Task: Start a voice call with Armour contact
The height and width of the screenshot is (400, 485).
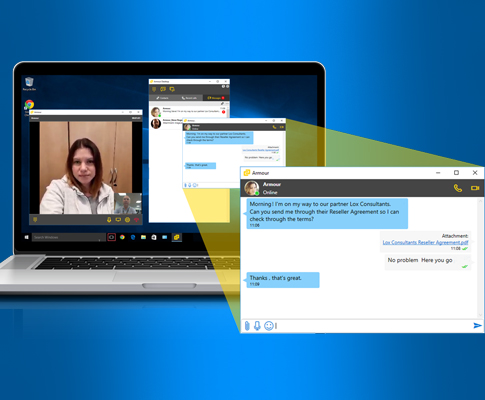Action: tap(458, 188)
